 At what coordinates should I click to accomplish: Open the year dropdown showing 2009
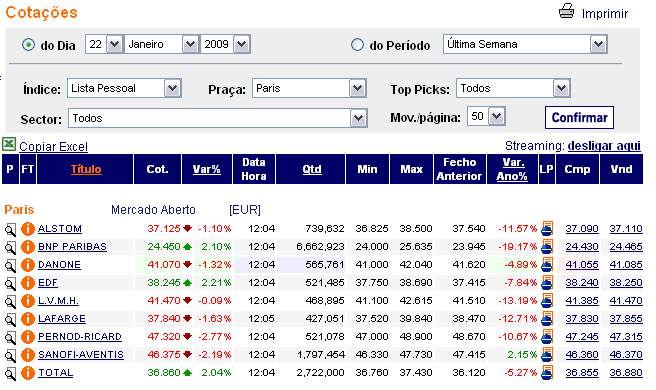click(x=225, y=44)
